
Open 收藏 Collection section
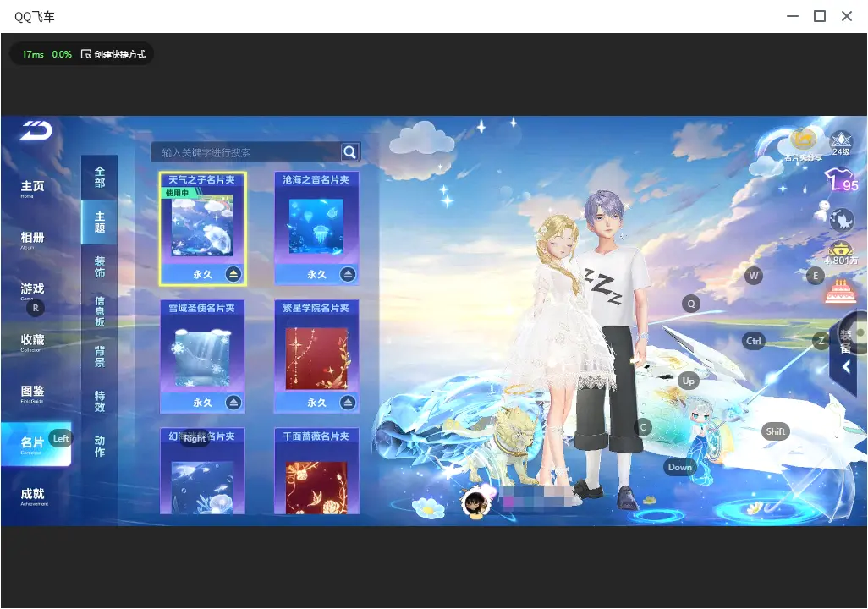(32, 343)
